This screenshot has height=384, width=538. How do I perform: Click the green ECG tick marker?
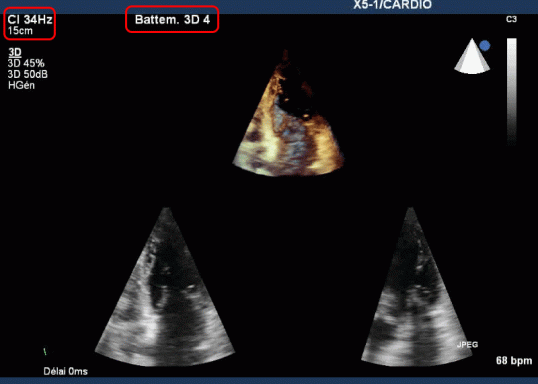(45, 351)
